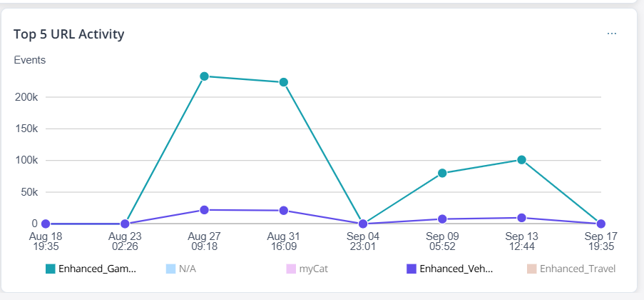Click the teal Enhanced_Gam... legend color square

pos(51,269)
